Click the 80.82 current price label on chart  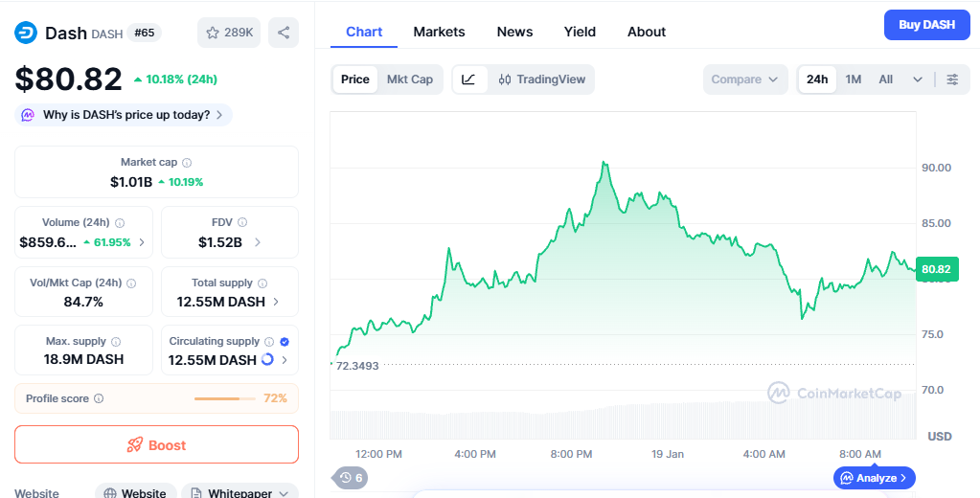tap(936, 269)
